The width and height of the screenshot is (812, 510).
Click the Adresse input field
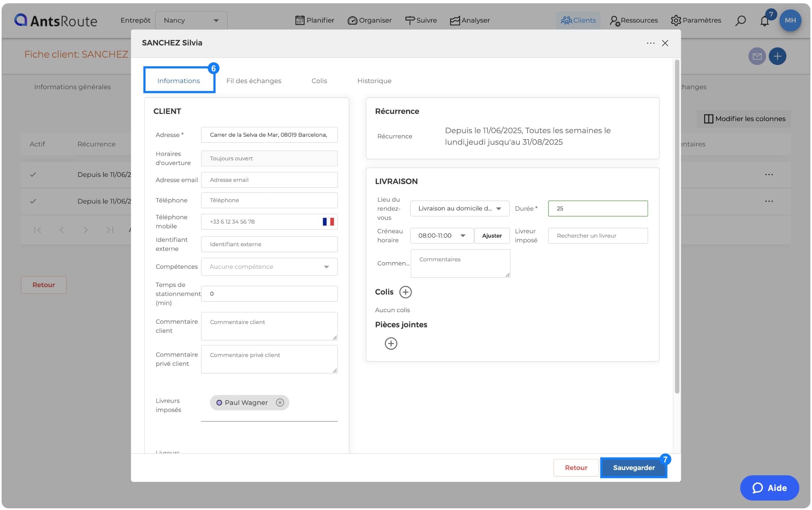tap(269, 135)
